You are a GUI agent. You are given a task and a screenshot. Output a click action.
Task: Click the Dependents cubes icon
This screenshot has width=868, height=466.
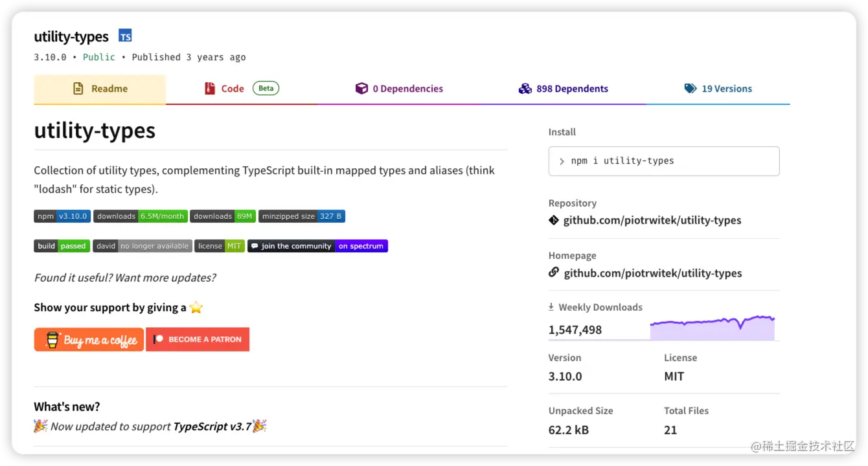525,89
